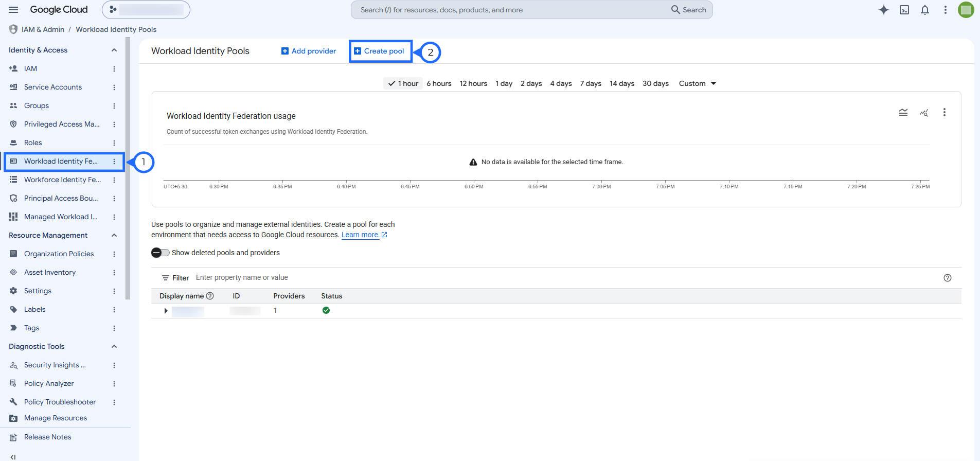Open the project selector
The width and height of the screenshot is (980, 461).
coord(146,10)
